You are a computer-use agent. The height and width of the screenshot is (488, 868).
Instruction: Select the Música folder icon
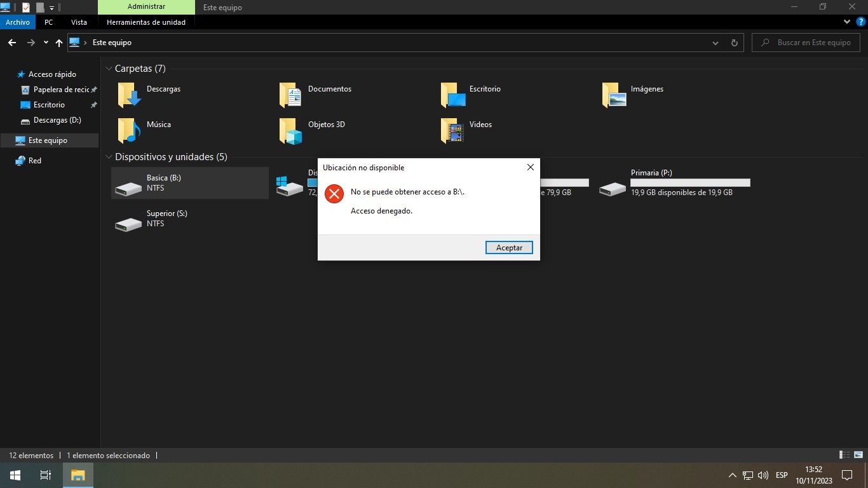[x=129, y=131]
